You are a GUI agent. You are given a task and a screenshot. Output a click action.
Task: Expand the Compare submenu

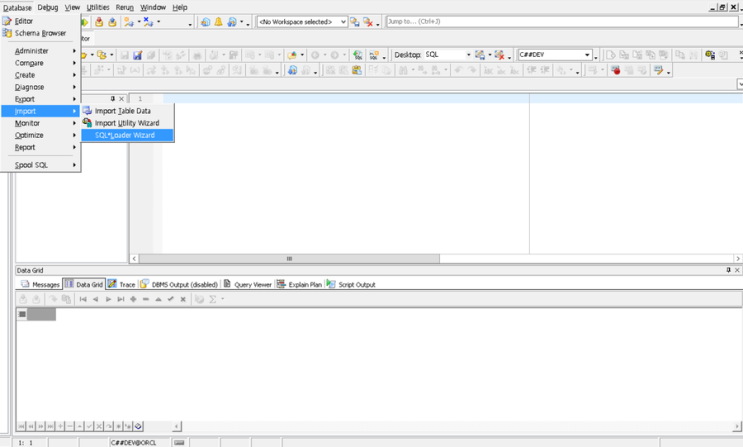pos(40,63)
